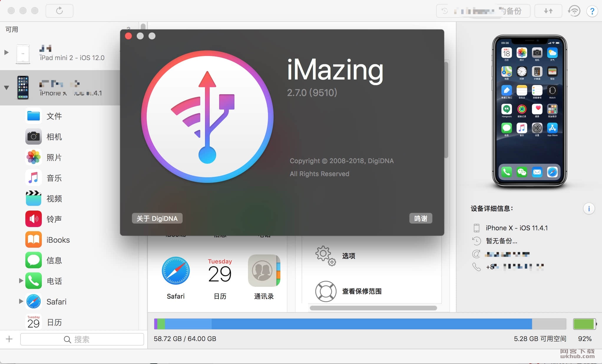
Task: Click the Calendar (日历) icon in main panel
Action: (220, 271)
